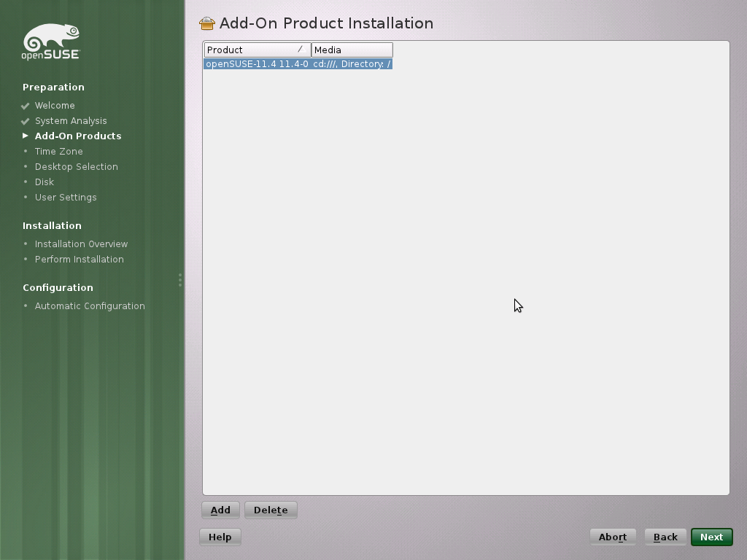Abort the installation

613,537
